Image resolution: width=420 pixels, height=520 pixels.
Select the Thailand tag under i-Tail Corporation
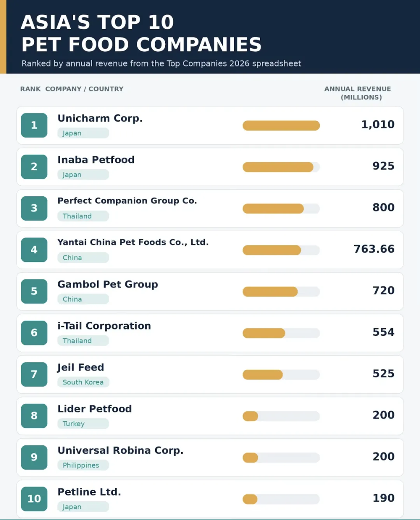[83, 341]
